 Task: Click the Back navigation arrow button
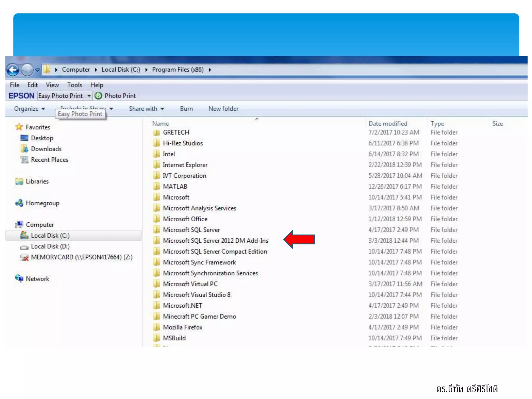[x=13, y=70]
